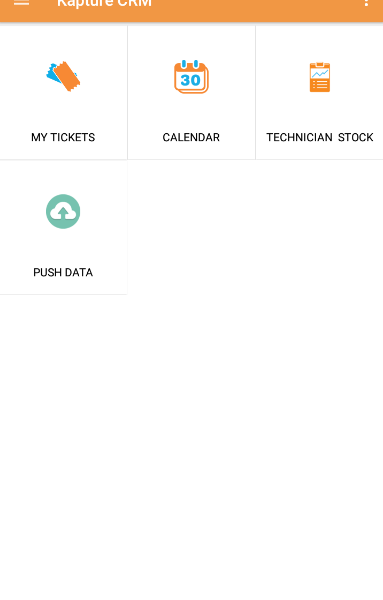The image size is (383, 600).
Task: Open the Technician Stock tile
Action: click(x=319, y=92)
